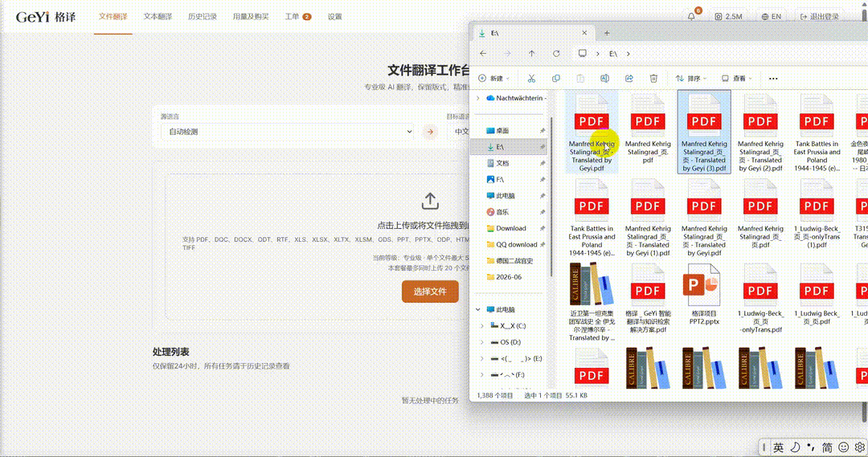Click the paste icon in Explorer toolbar
The width and height of the screenshot is (868, 457).
pos(580,79)
